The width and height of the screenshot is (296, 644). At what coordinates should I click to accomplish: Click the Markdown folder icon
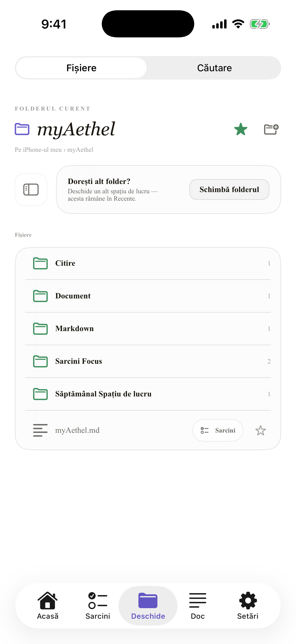40,329
